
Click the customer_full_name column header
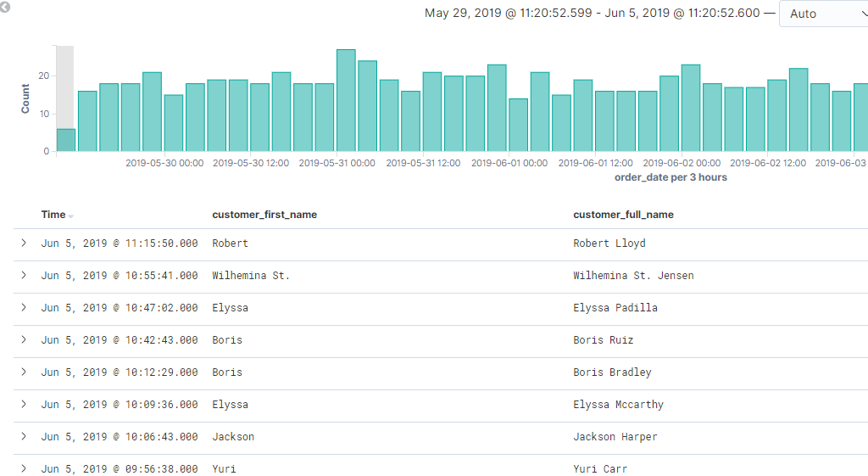pyautogui.click(x=623, y=215)
